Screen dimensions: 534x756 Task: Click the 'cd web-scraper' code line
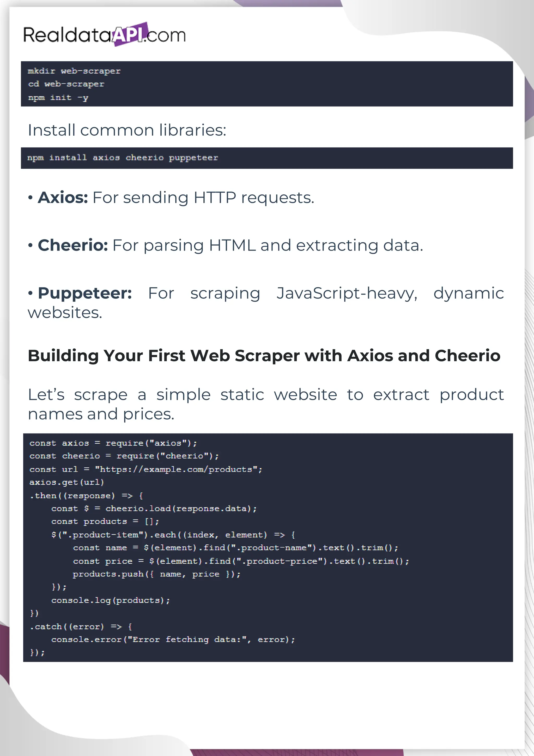click(x=66, y=84)
